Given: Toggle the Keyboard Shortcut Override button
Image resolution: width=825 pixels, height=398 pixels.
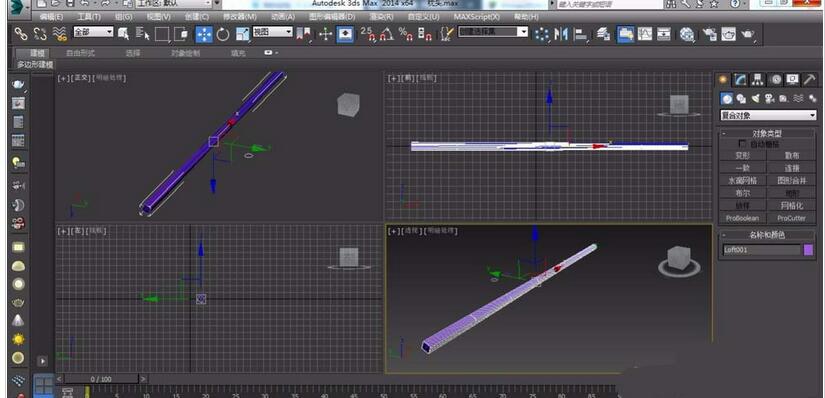Looking at the screenshot, I should pos(345,35).
